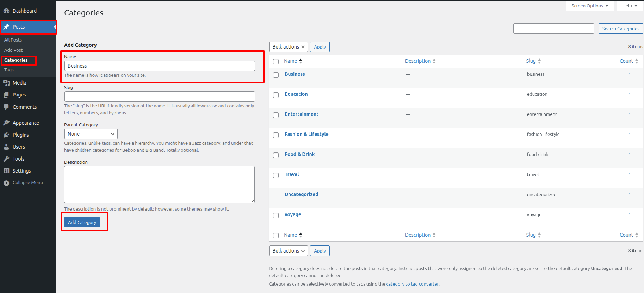Focus the Slug text input field

tap(160, 96)
